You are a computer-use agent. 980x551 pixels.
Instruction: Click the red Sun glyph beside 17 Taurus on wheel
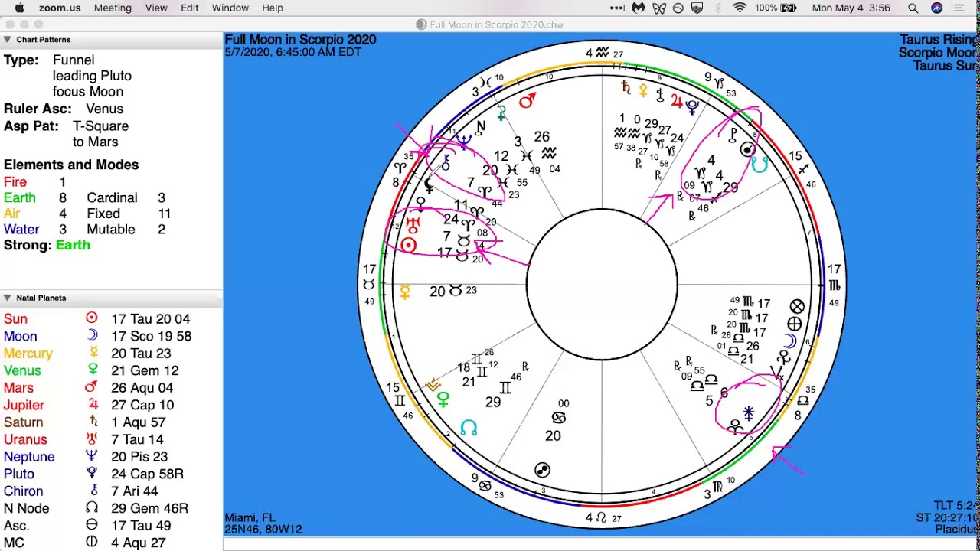click(x=408, y=246)
